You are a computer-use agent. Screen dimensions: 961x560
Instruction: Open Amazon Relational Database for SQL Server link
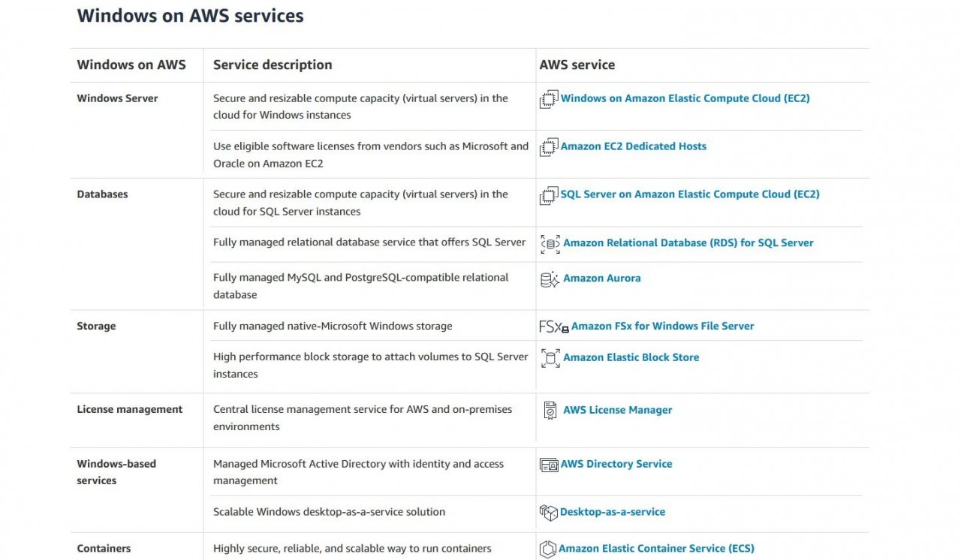point(688,243)
